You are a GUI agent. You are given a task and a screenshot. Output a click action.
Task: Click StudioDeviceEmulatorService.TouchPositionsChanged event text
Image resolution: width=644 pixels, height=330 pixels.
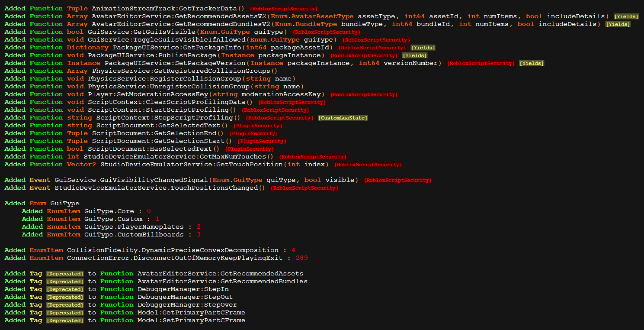156,188
